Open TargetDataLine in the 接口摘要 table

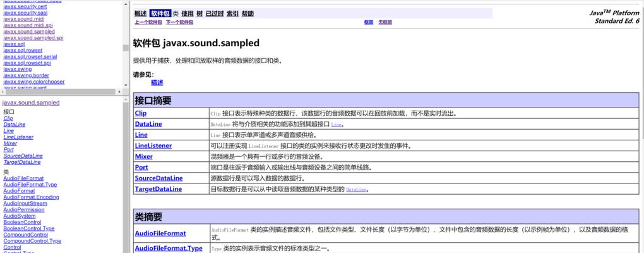tap(158, 189)
